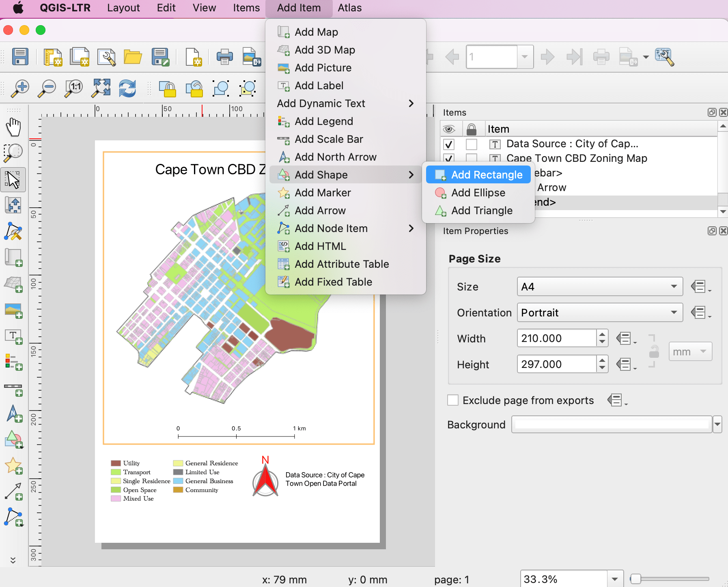The height and width of the screenshot is (587, 728).
Task: Click the Print Layout toolbar icon
Action: 224,57
